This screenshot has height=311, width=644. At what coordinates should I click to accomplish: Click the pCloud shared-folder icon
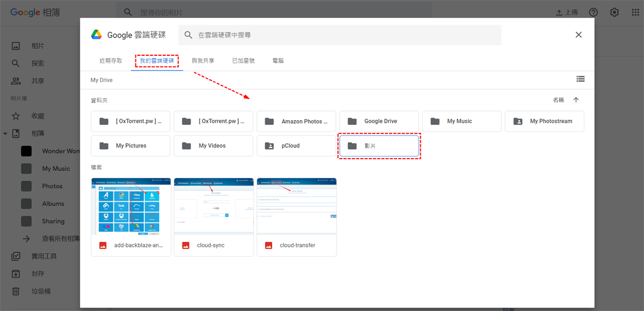pyautogui.click(x=269, y=146)
